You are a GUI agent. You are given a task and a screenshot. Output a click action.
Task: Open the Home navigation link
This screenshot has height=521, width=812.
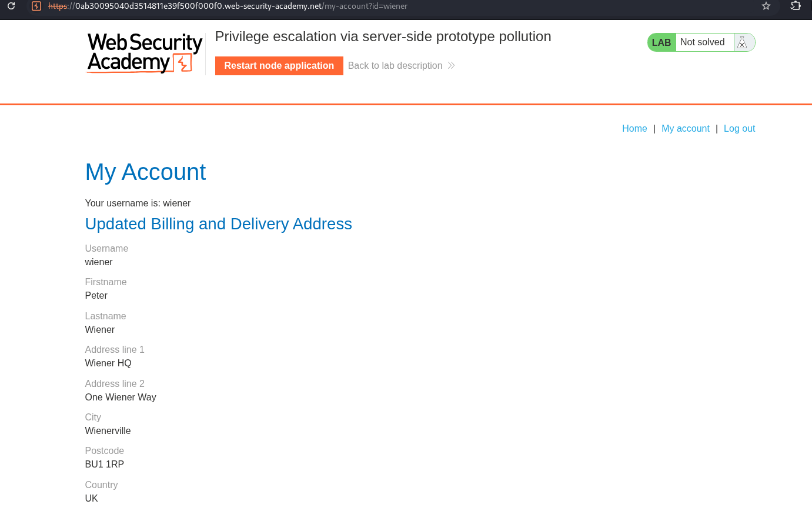634,128
